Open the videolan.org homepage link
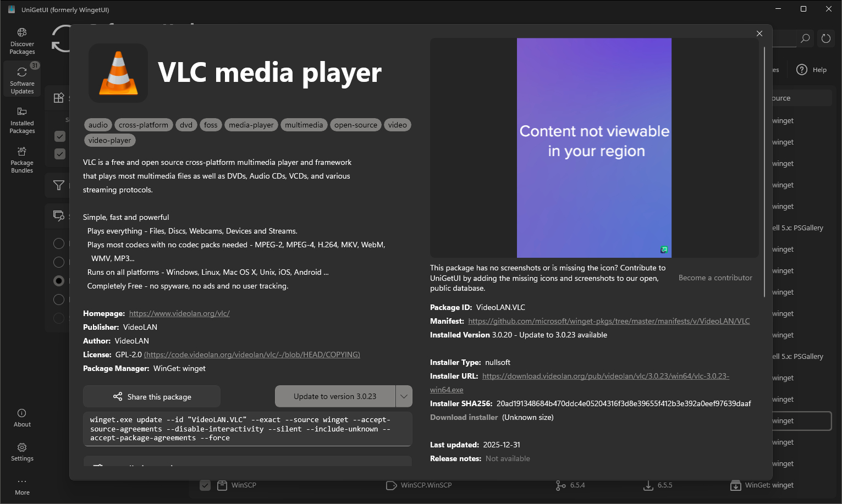Viewport: 842px width, 504px height. point(179,313)
